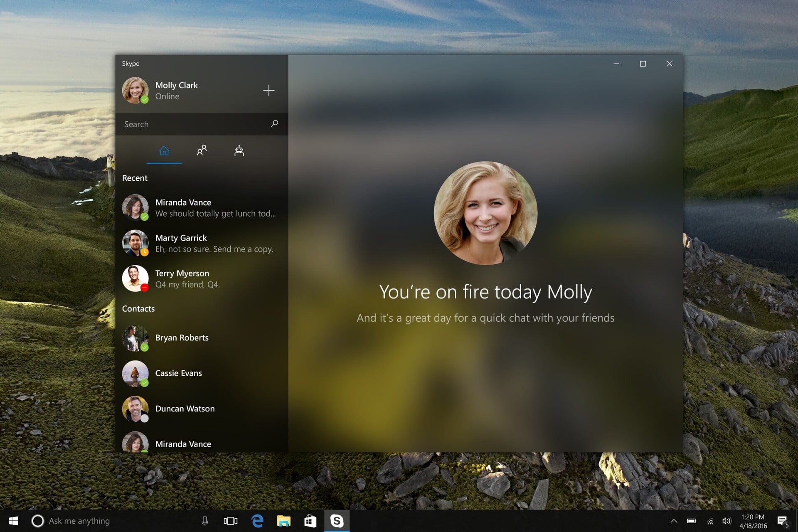This screenshot has width=798, height=532.
Task: Click the plus icon to start new conversation
Action: [x=268, y=90]
